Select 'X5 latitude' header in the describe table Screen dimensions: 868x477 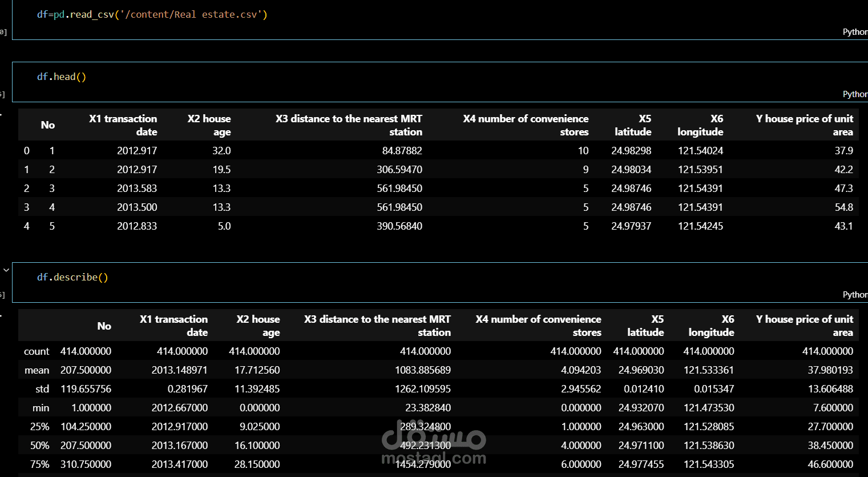click(645, 326)
